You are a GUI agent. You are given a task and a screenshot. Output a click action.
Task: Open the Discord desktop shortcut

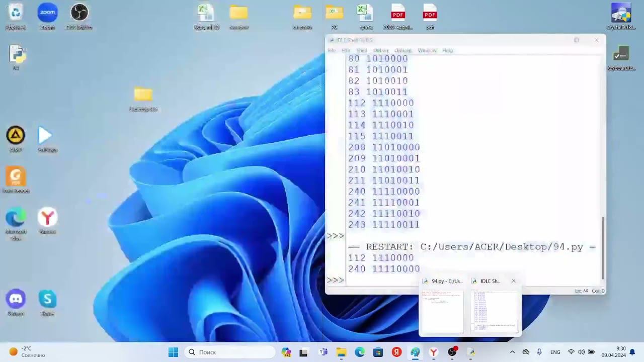(x=16, y=303)
